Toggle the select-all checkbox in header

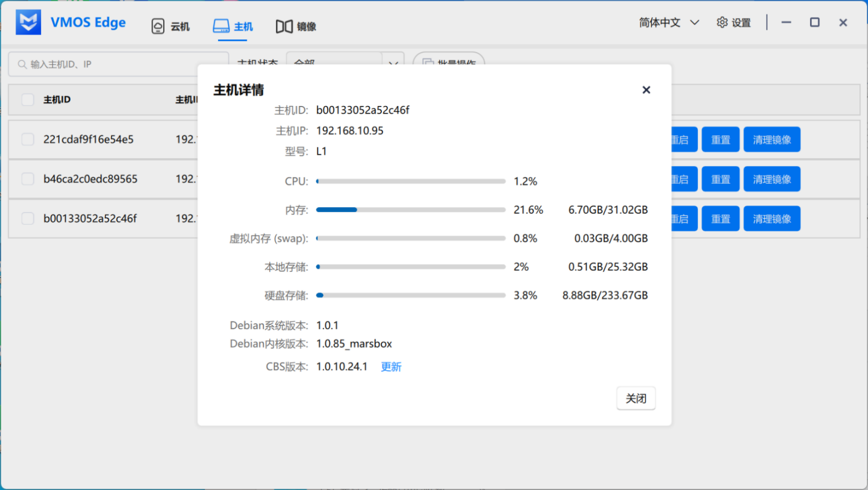tap(27, 100)
